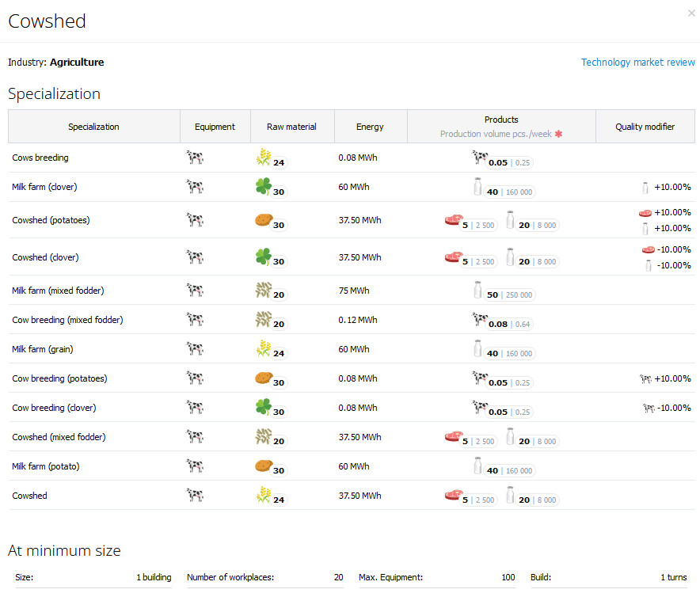The image size is (700, 593).
Task: Click the 0.64 production volume value
Action: [523, 325]
